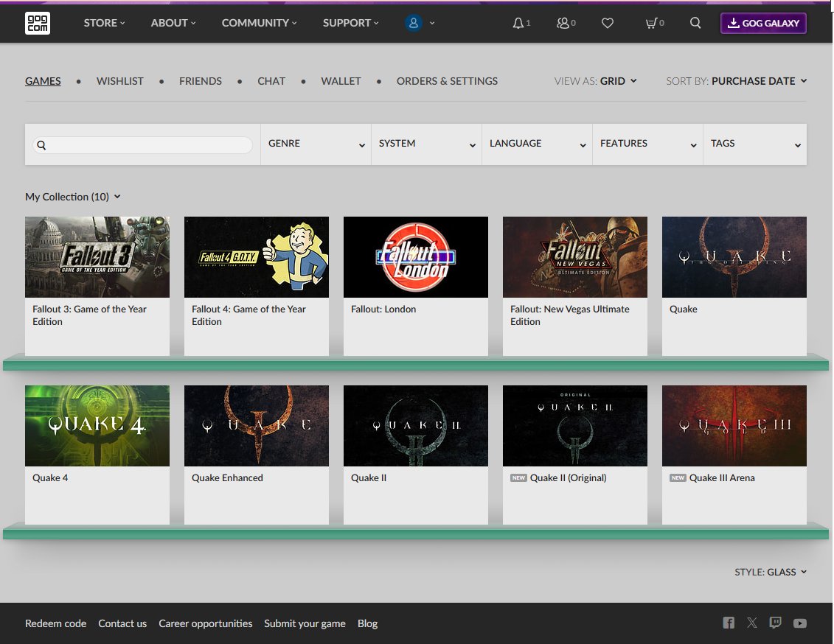The height and width of the screenshot is (644, 834).
Task: Open GOG Twitch icon
Action: click(776, 623)
